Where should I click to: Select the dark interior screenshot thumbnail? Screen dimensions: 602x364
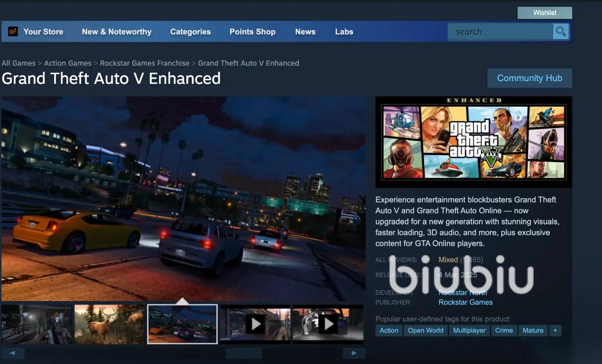[36, 324]
